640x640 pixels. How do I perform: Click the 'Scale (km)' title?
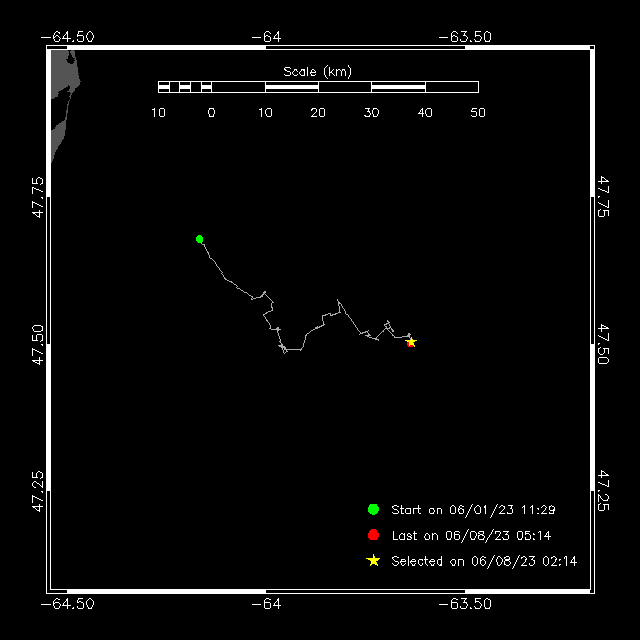tap(318, 72)
